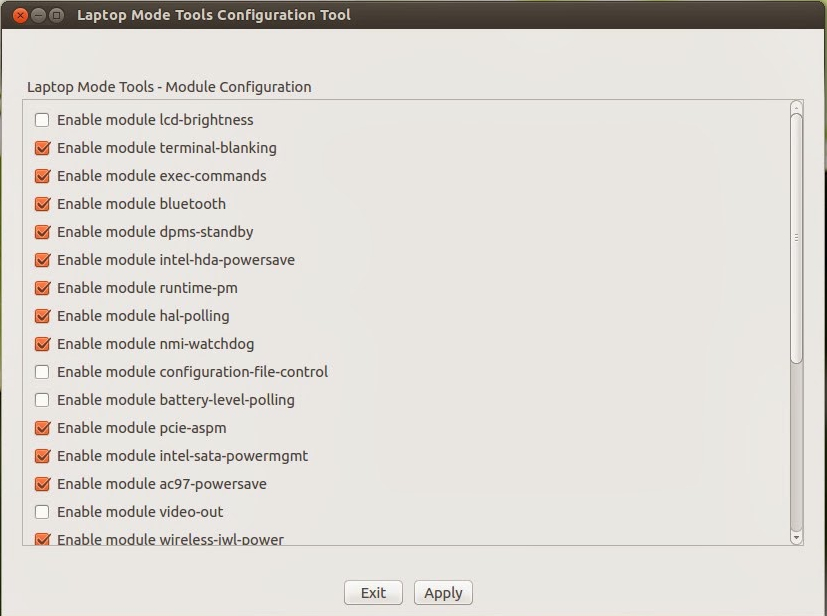Click the scrollbar up arrow

[796, 107]
